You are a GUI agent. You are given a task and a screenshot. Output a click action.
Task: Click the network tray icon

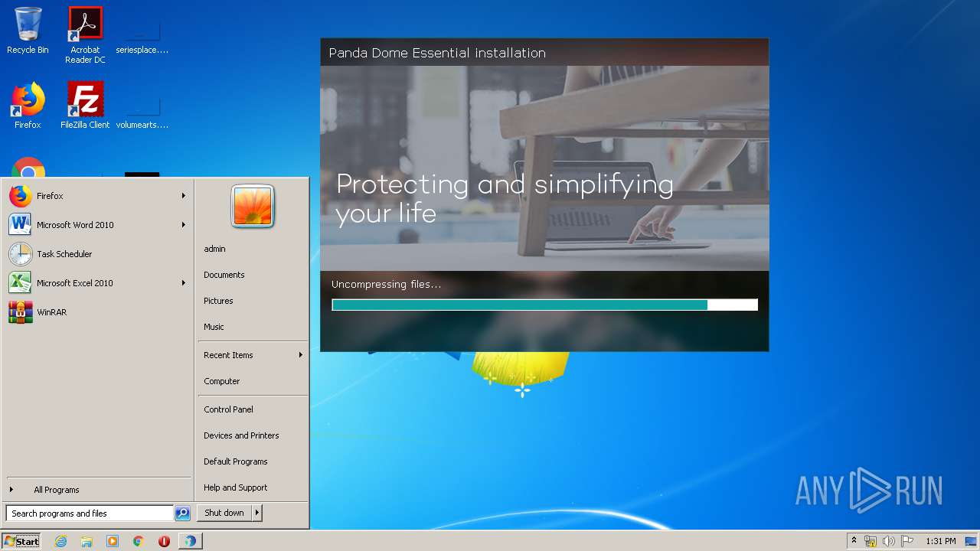click(x=871, y=541)
